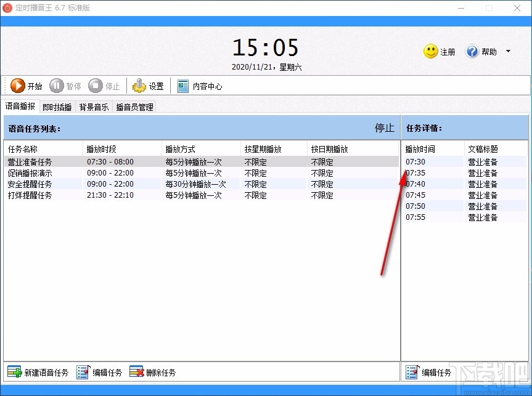This screenshot has width=532, height=396.
Task: Click the 停止 stop icon on toolbar
Action: (96, 86)
